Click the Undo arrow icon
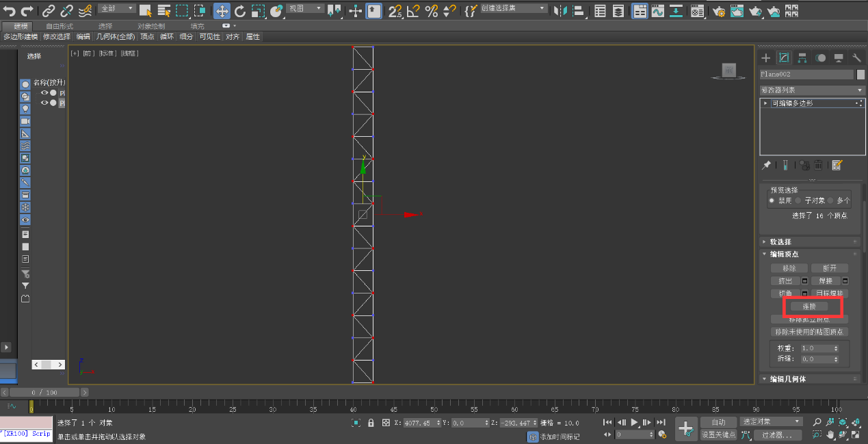Viewport: 868px width, 444px height. point(10,11)
